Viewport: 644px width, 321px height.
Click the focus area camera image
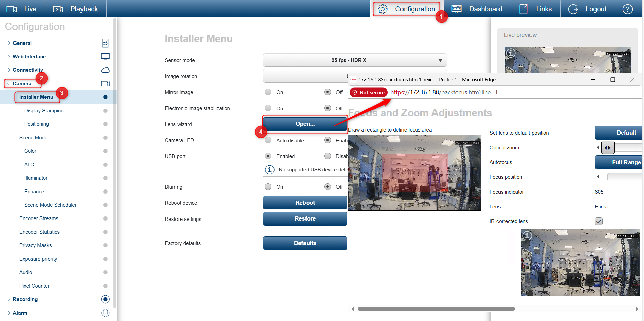click(414, 173)
